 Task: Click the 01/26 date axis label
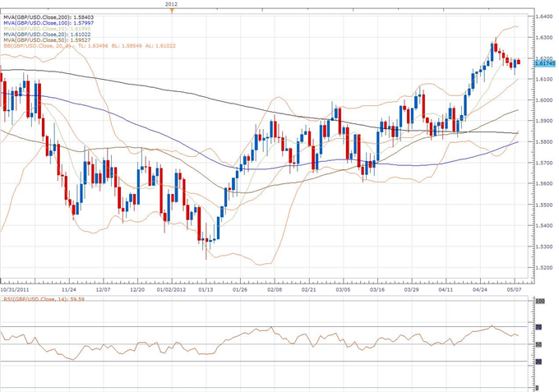(x=240, y=290)
